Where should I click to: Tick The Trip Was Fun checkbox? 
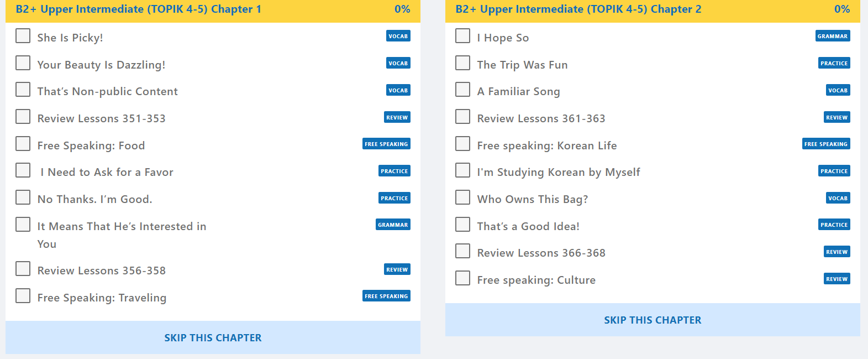[x=462, y=63]
